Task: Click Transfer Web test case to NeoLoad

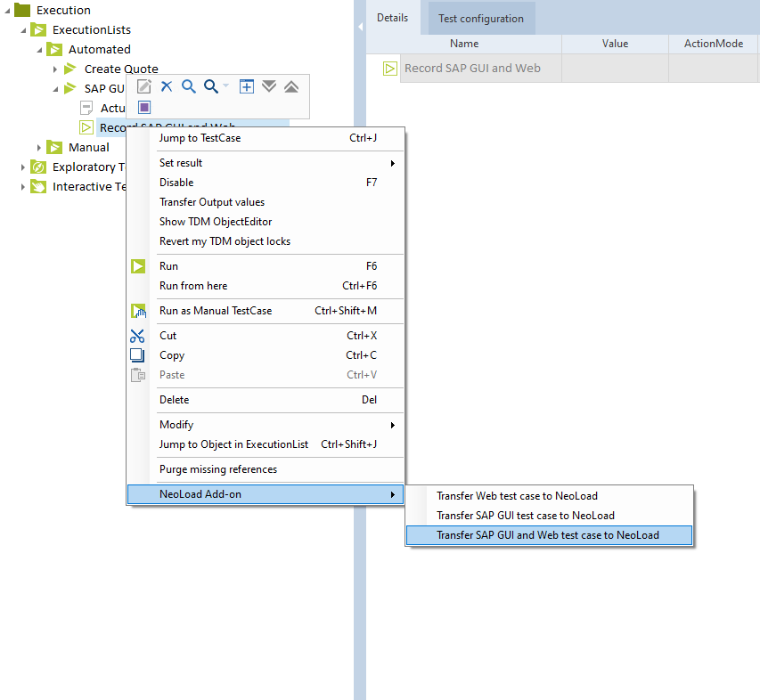Action: point(518,498)
